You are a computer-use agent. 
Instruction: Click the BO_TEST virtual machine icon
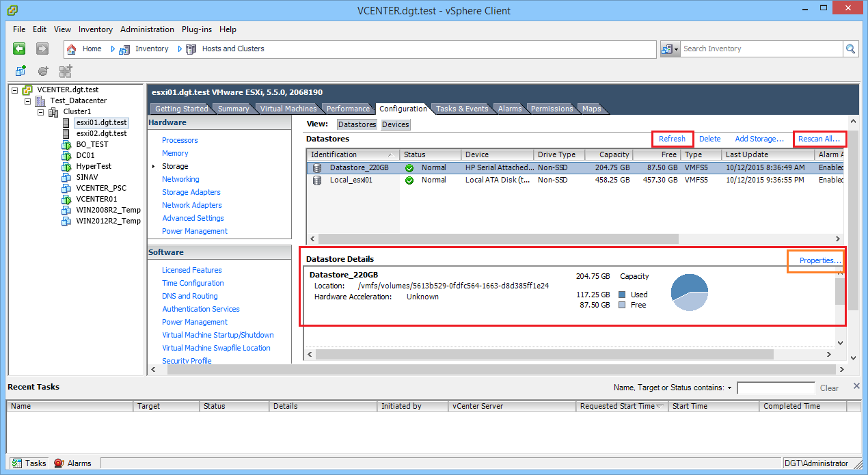(66, 144)
